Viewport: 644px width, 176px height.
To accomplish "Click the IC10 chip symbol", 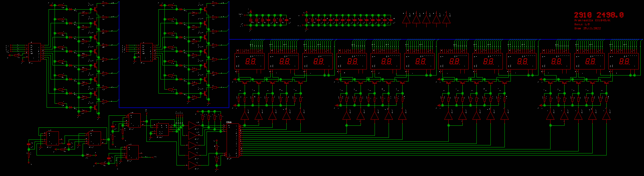I will tap(233, 140).
